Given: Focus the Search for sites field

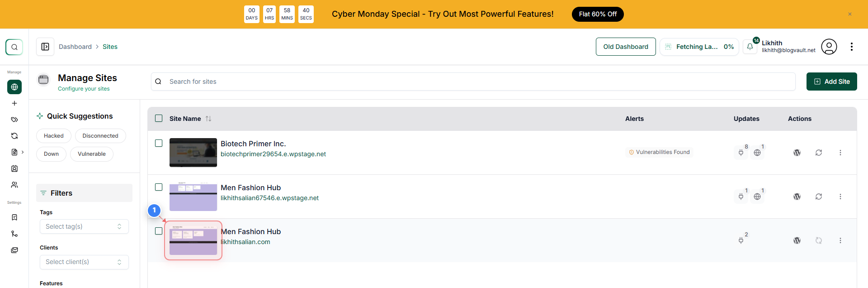Looking at the screenshot, I should click(x=473, y=82).
